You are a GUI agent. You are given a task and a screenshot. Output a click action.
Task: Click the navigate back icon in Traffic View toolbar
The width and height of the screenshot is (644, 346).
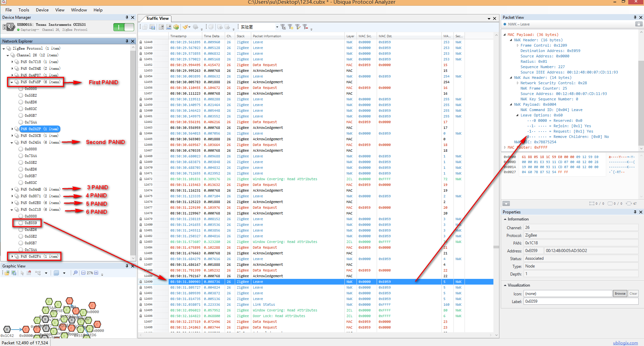[220, 27]
